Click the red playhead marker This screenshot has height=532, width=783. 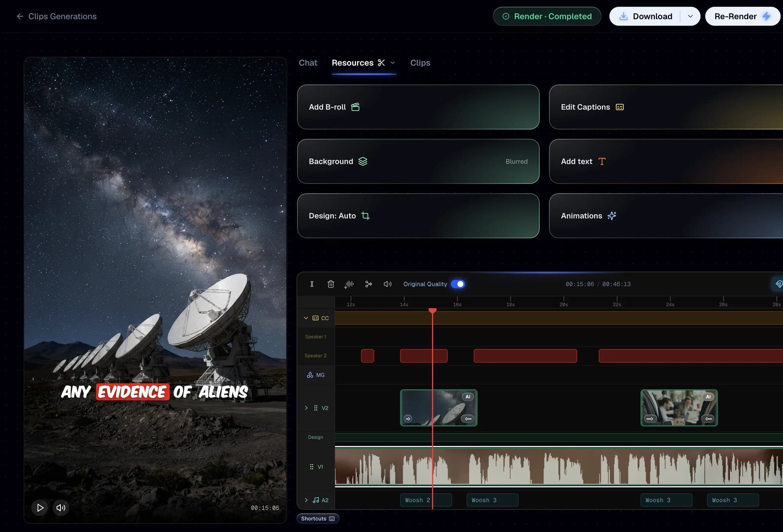433,311
